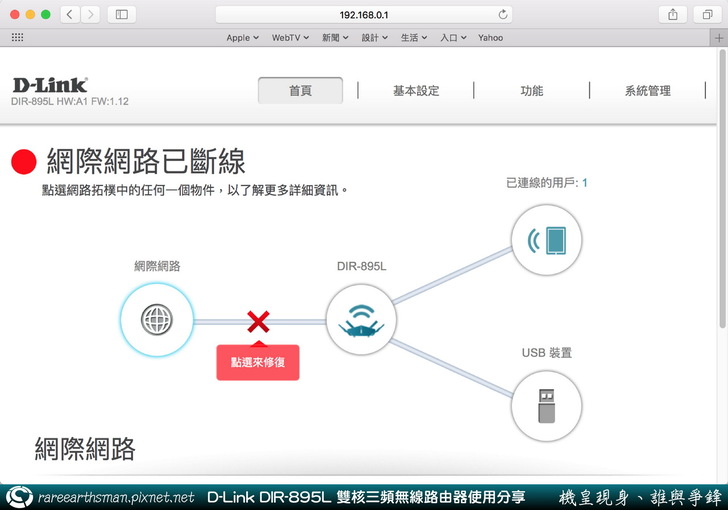Click the 已連線的用戶 label
The width and height of the screenshot is (728, 510).
[542, 183]
